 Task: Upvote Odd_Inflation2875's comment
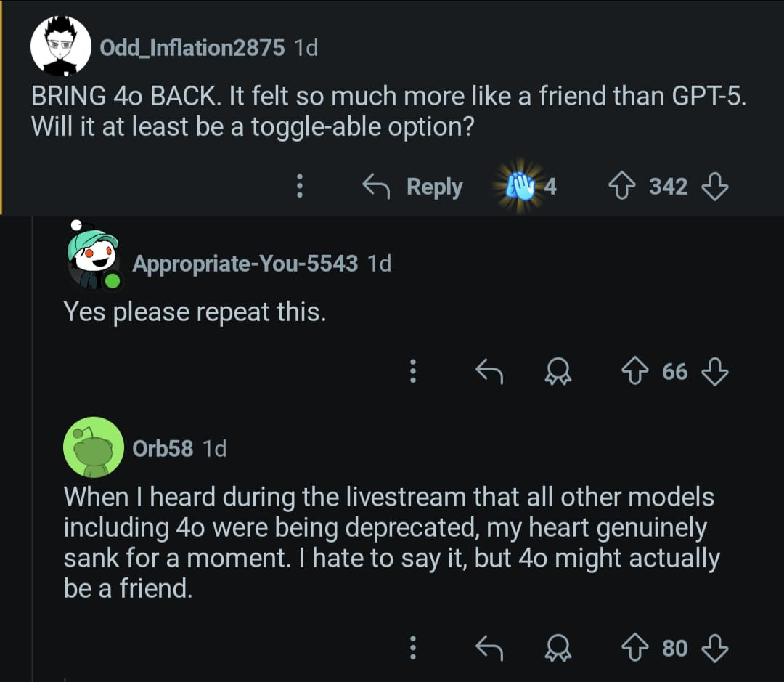tap(621, 186)
